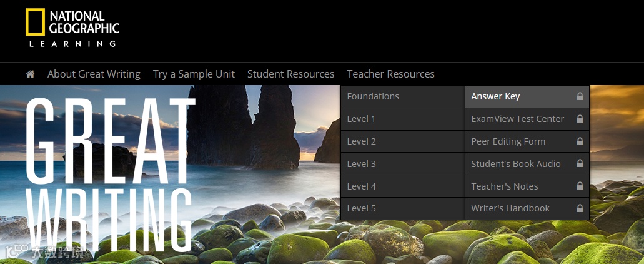Open Try a Sample Unit page
This screenshot has height=264, width=644.
coord(194,74)
